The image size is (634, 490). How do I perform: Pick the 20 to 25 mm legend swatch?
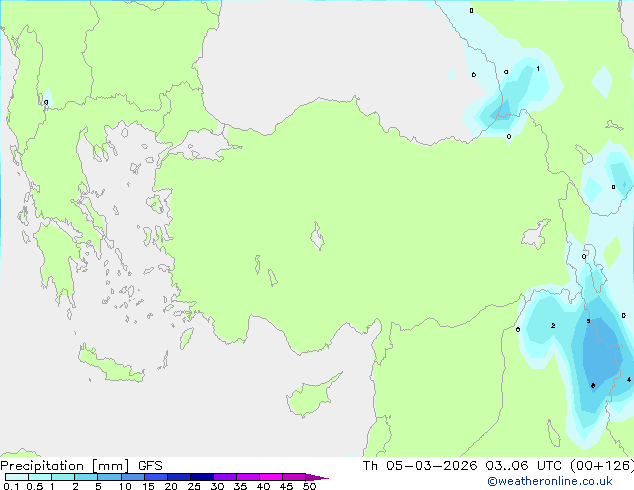(178, 477)
